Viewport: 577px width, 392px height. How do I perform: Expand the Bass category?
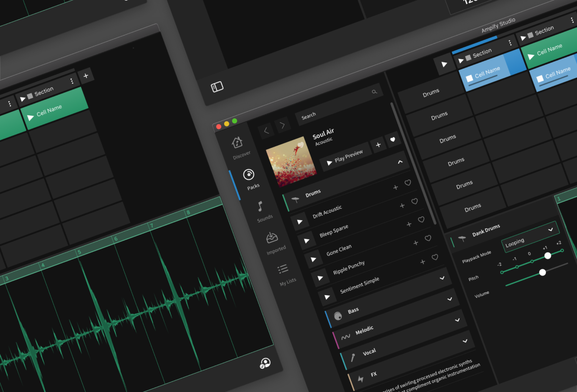[449, 299]
